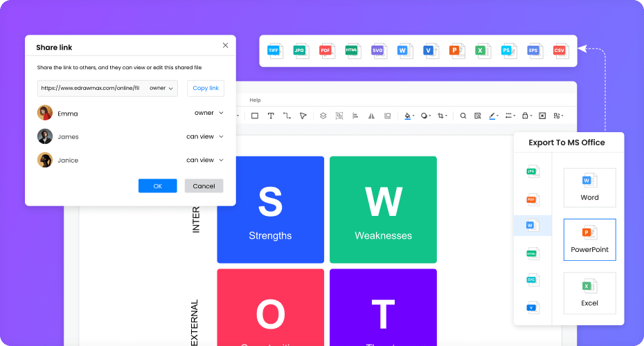
Task: Open the Crop tool dropdown
Action: tap(442, 116)
